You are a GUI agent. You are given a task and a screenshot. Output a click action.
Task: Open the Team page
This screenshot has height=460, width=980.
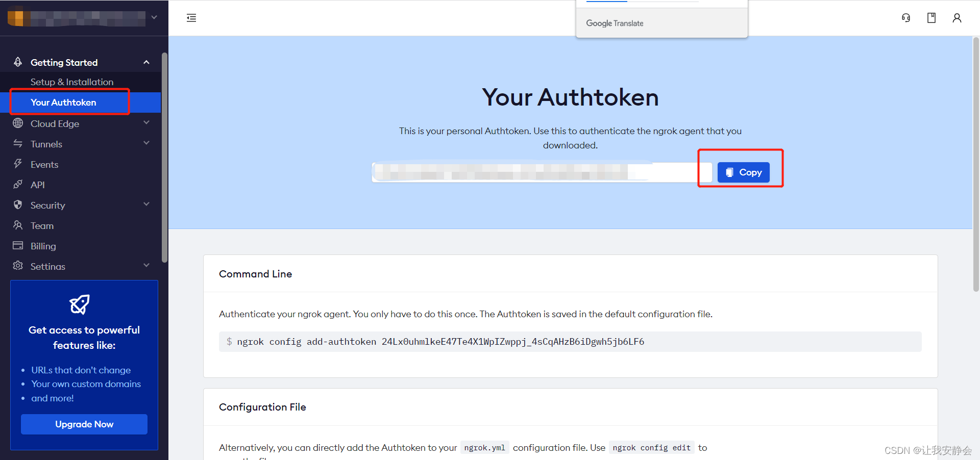(42, 225)
